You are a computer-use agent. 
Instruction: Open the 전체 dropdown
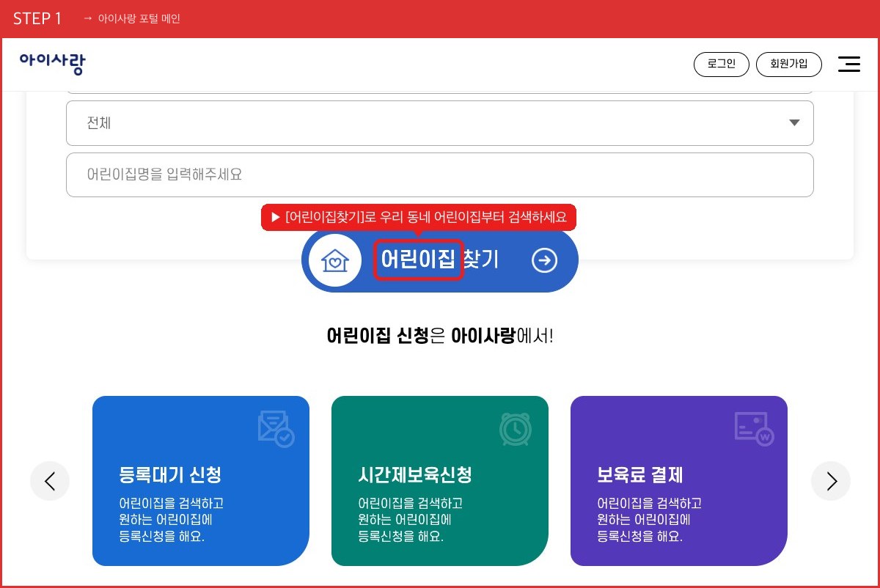[440, 123]
